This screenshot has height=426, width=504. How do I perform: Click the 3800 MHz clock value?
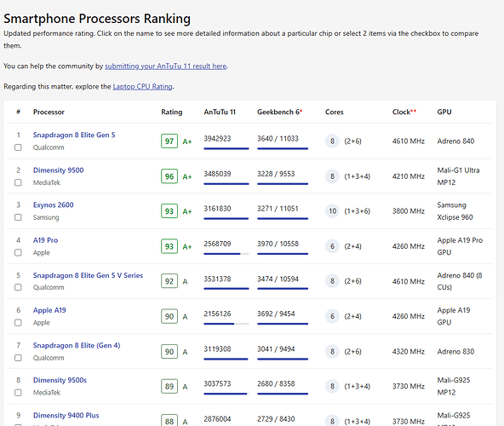(x=408, y=211)
